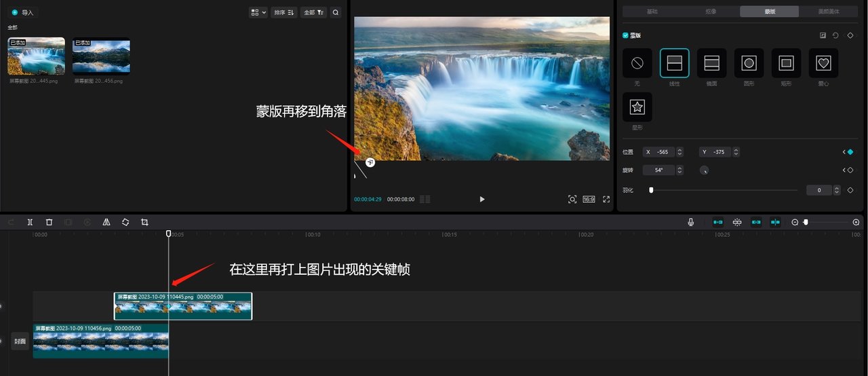Zoom out the timeline with minus icon

pos(795,222)
